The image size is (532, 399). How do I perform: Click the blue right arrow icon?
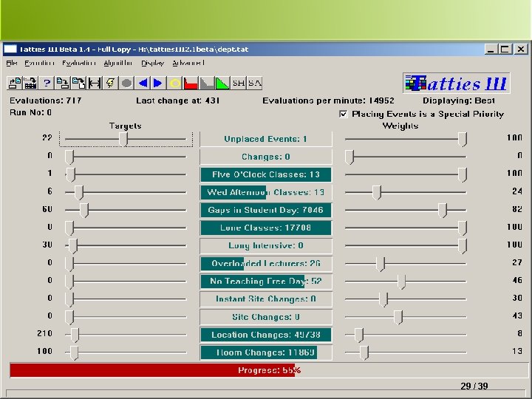158,83
